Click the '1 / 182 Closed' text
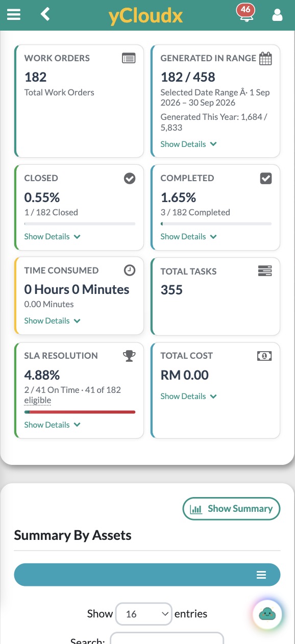 [51, 212]
